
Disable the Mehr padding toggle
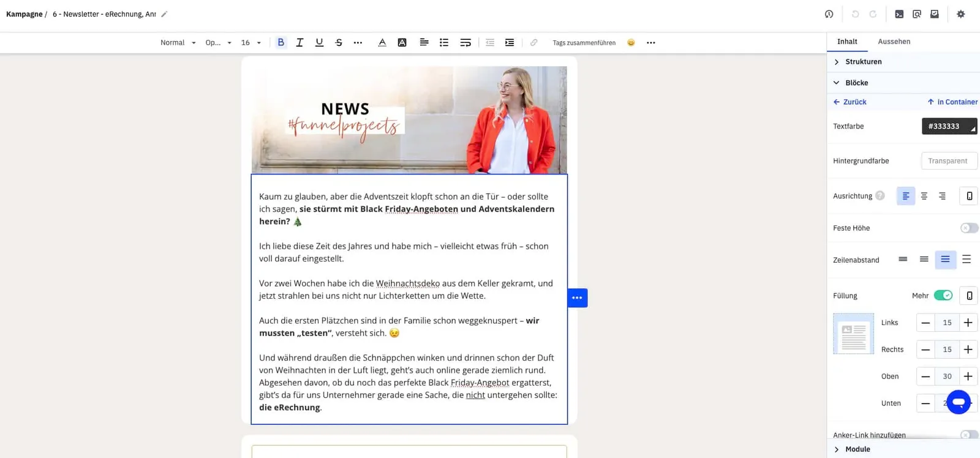(943, 296)
